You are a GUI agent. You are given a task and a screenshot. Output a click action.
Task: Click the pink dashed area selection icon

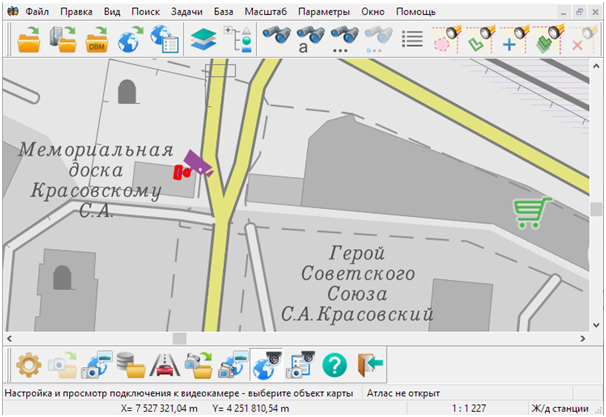[x=444, y=40]
